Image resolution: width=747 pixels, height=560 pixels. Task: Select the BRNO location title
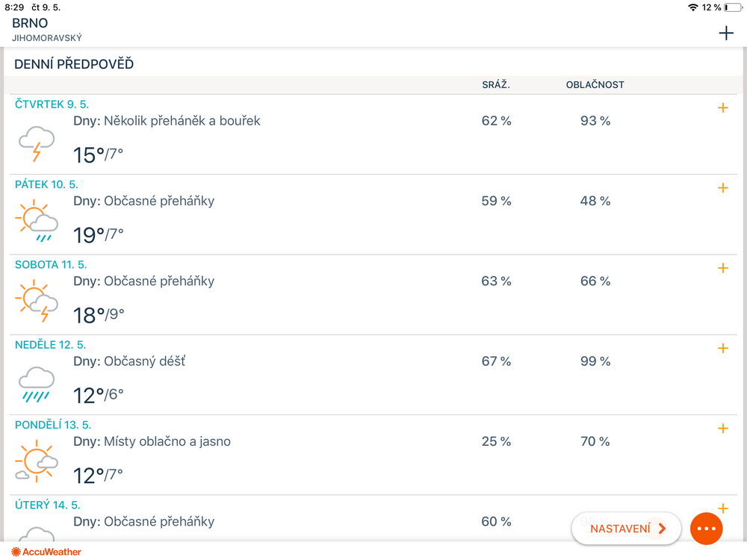30,23
